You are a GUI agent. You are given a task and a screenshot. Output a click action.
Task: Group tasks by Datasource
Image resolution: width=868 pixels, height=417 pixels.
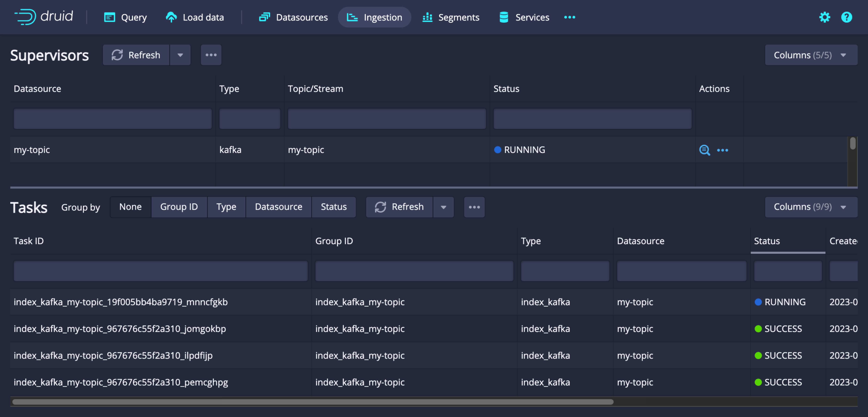pos(278,207)
